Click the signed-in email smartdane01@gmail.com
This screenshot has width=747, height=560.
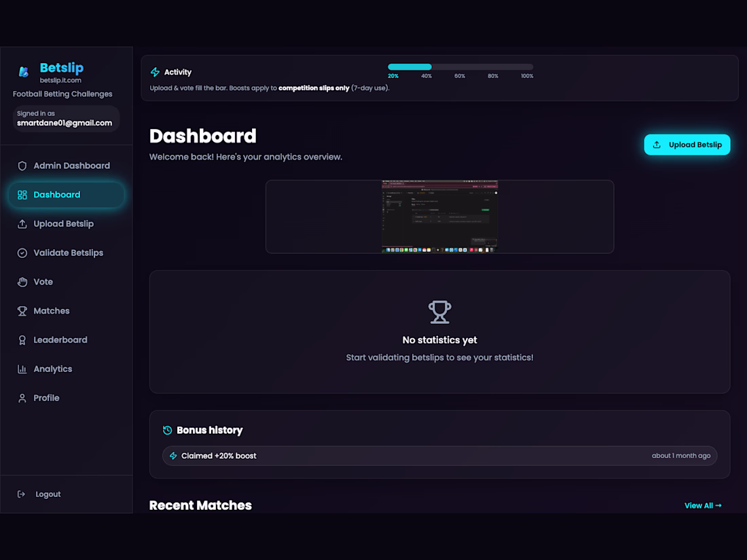65,123
